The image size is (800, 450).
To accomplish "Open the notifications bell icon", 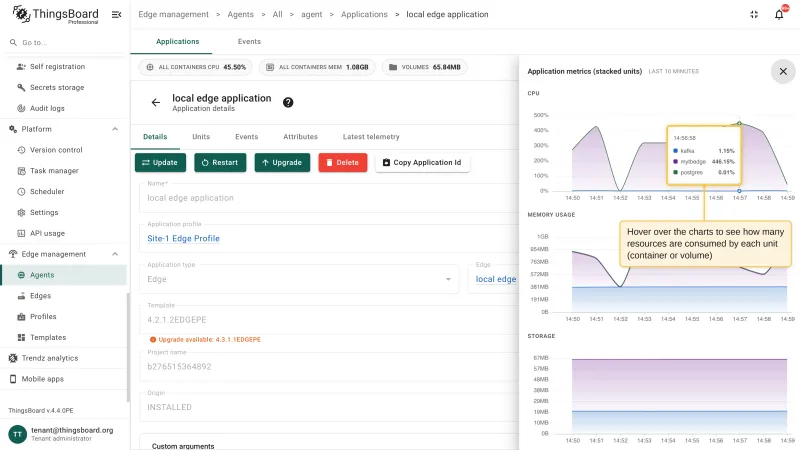I will [779, 14].
